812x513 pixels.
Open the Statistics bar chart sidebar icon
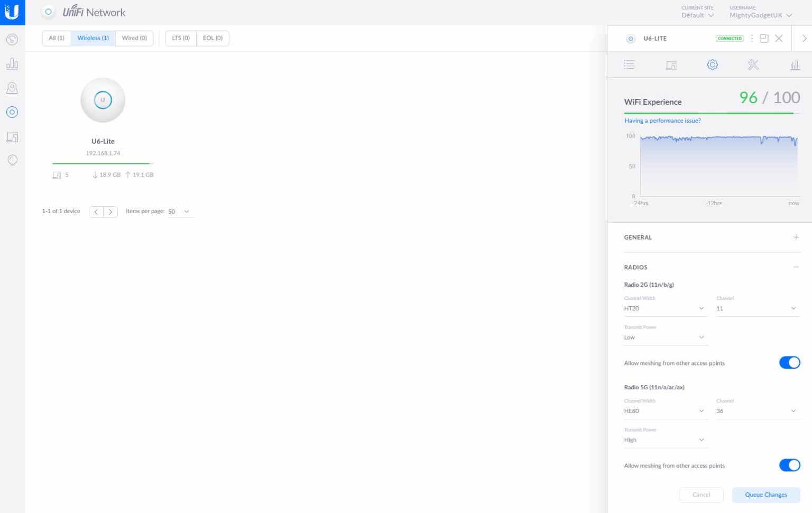point(12,64)
